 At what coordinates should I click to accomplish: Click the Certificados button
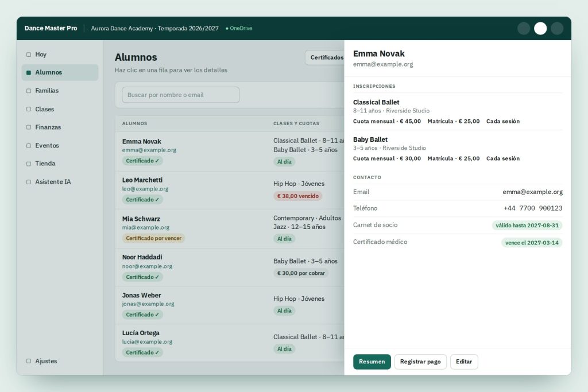coord(325,57)
